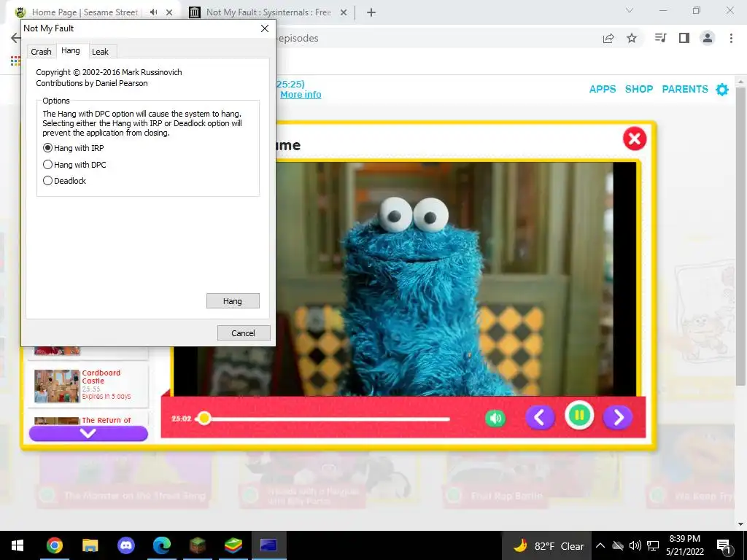Open the Chrome three-dot menu

pos(731,38)
